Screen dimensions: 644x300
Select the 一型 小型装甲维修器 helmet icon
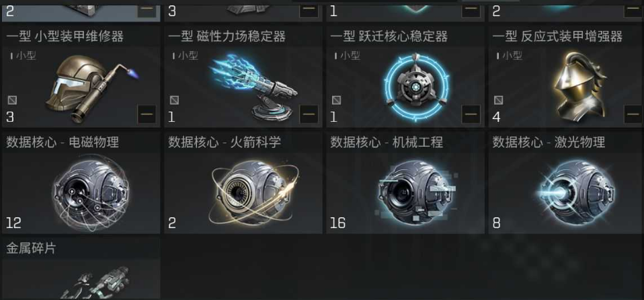[91, 87]
